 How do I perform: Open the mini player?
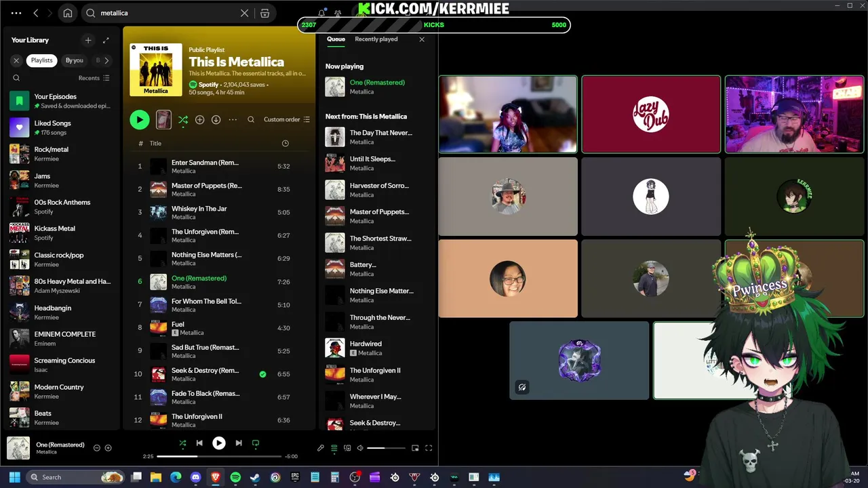coord(415,448)
